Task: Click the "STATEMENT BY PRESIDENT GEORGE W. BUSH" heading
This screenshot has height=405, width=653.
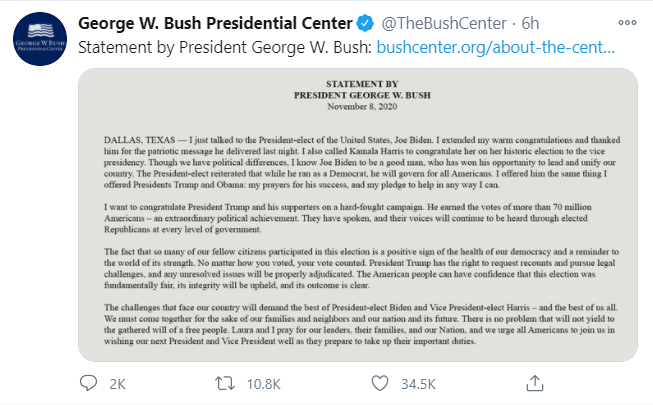Action: pos(356,90)
